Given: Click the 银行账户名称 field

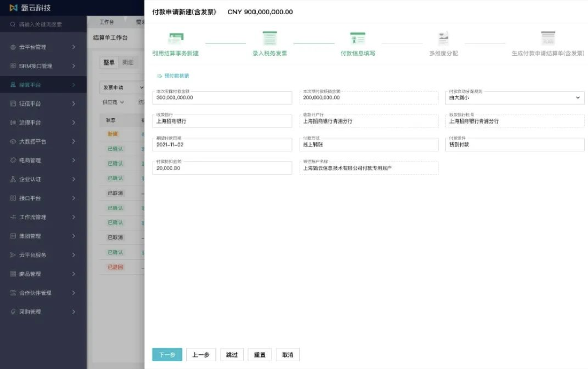Looking at the screenshot, I should click(368, 168).
